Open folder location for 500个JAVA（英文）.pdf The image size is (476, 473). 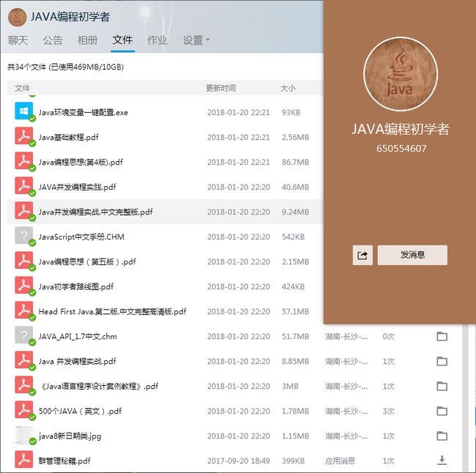pyautogui.click(x=442, y=411)
